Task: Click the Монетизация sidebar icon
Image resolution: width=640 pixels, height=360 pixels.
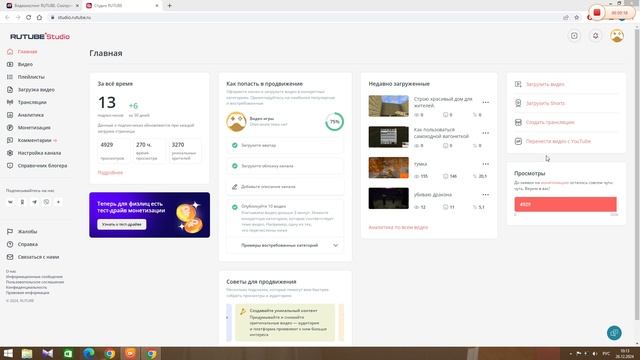Action: coord(10,127)
